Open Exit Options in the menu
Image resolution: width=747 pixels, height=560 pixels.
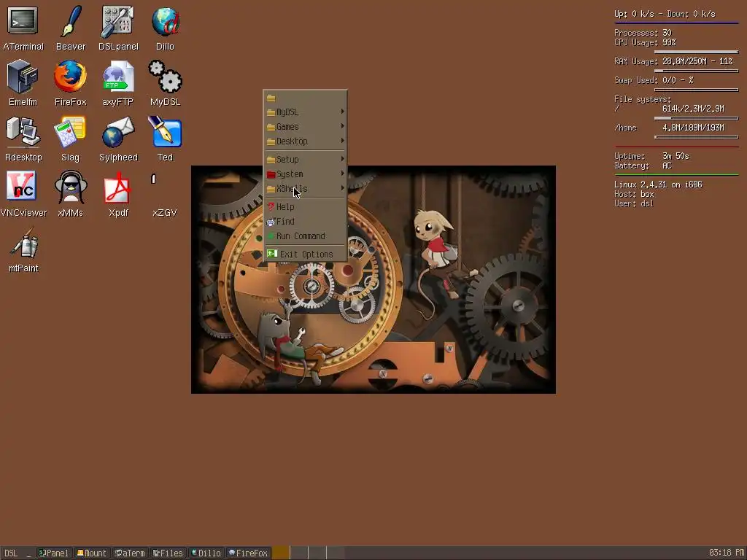305,254
